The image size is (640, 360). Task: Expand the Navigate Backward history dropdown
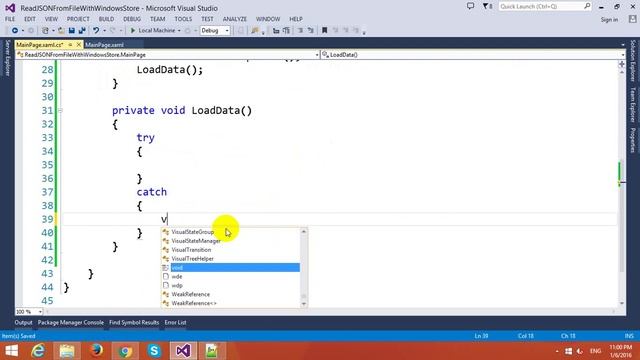click(x=22, y=31)
